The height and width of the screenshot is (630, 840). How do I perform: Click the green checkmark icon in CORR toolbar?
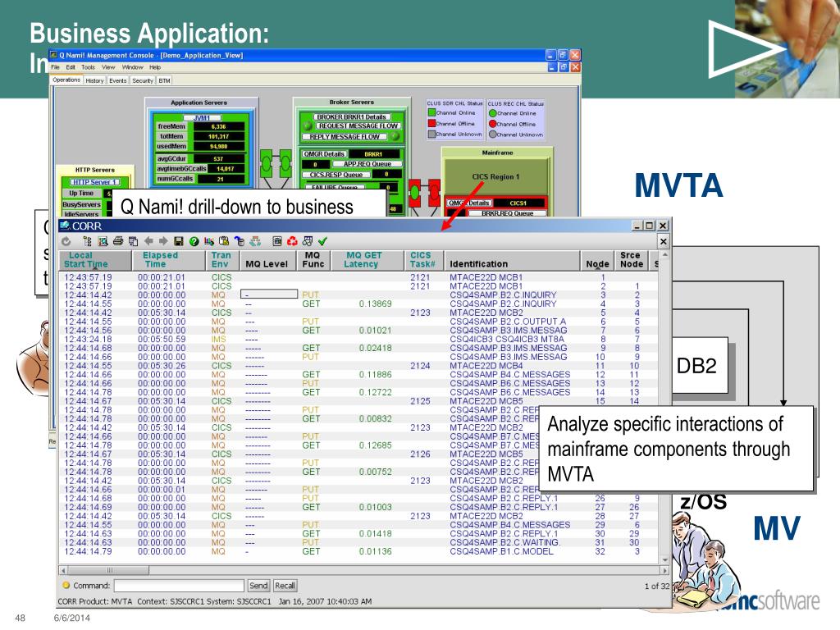(x=322, y=241)
